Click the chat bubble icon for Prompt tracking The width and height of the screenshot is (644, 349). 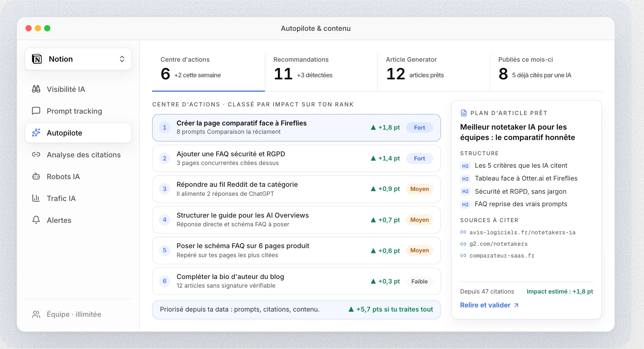36,111
